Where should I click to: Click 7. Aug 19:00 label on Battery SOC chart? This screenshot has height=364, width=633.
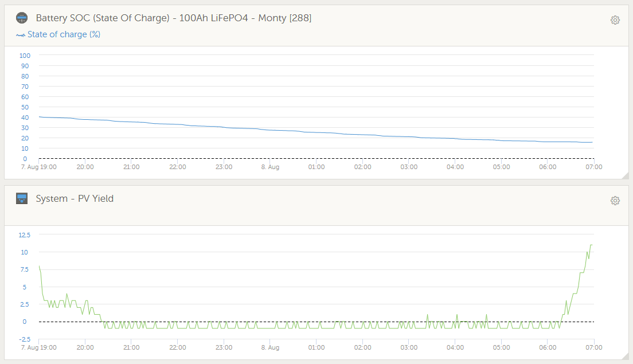38,167
